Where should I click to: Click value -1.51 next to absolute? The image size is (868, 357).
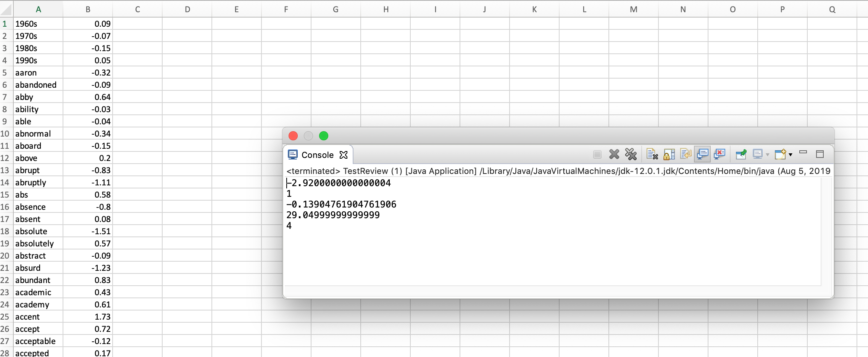pos(88,231)
